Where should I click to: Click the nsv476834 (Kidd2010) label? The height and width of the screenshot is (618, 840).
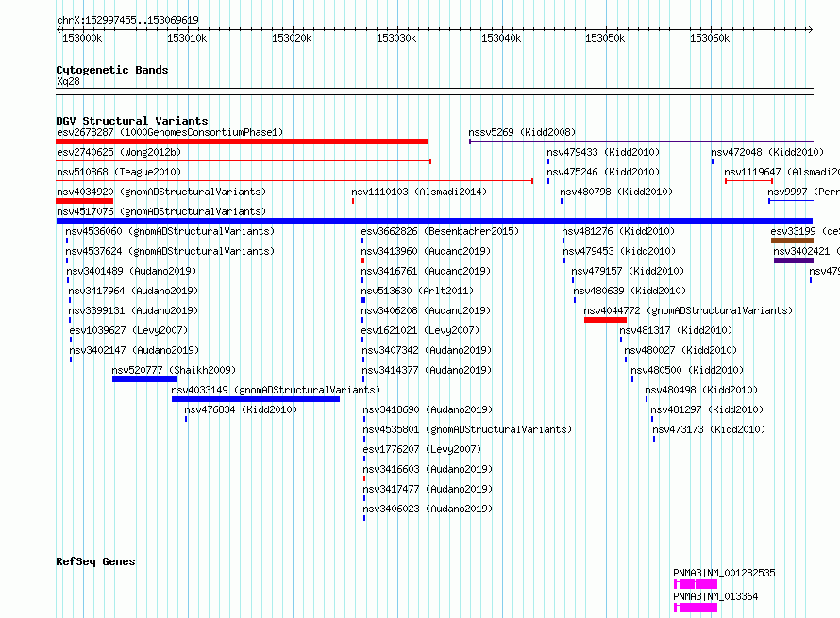click(241, 409)
